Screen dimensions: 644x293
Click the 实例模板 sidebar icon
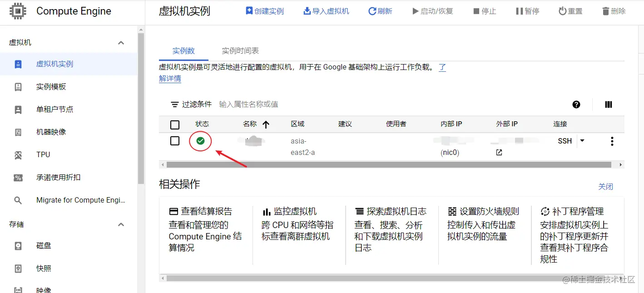(18, 87)
